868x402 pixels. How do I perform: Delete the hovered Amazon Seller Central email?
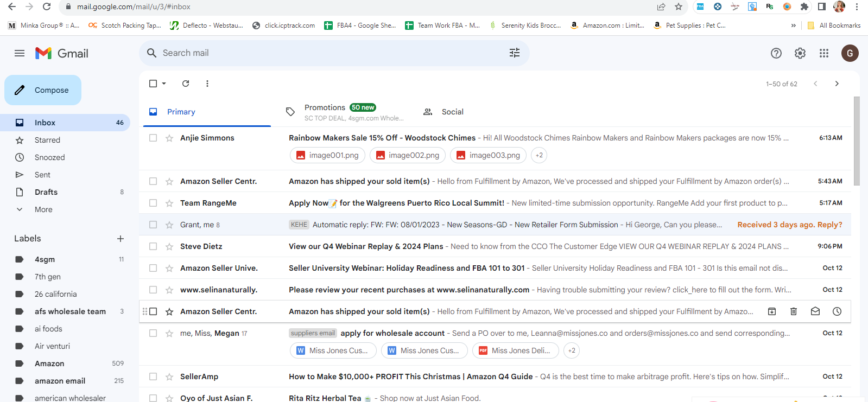click(794, 311)
